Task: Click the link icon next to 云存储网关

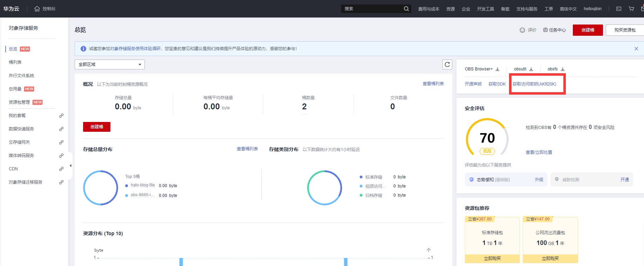Action: click(x=61, y=142)
